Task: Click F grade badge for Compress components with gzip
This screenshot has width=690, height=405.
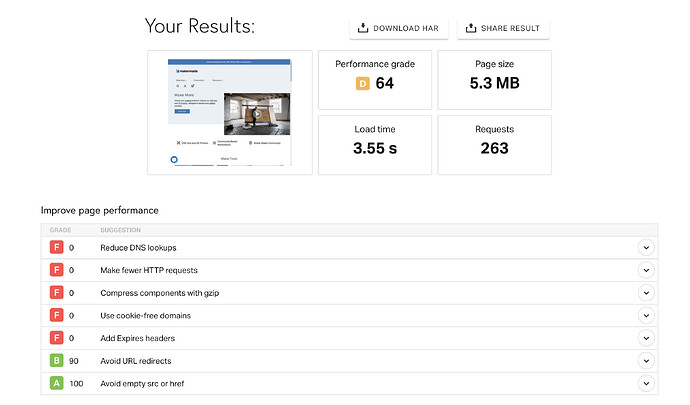Action: pos(57,293)
